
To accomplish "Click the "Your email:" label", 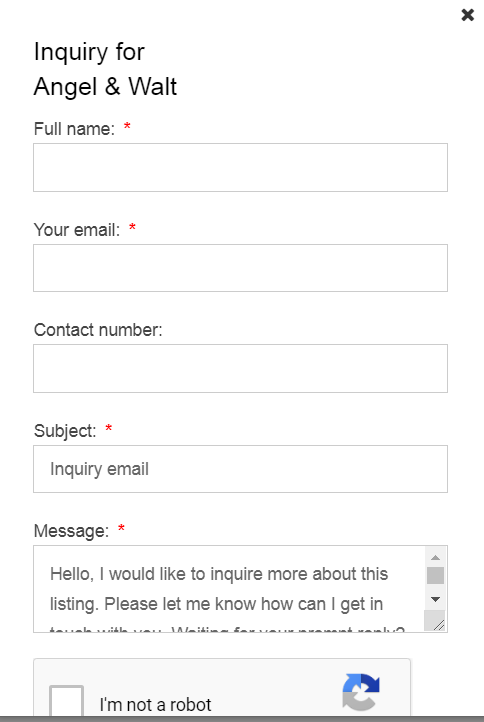I will tap(77, 230).
